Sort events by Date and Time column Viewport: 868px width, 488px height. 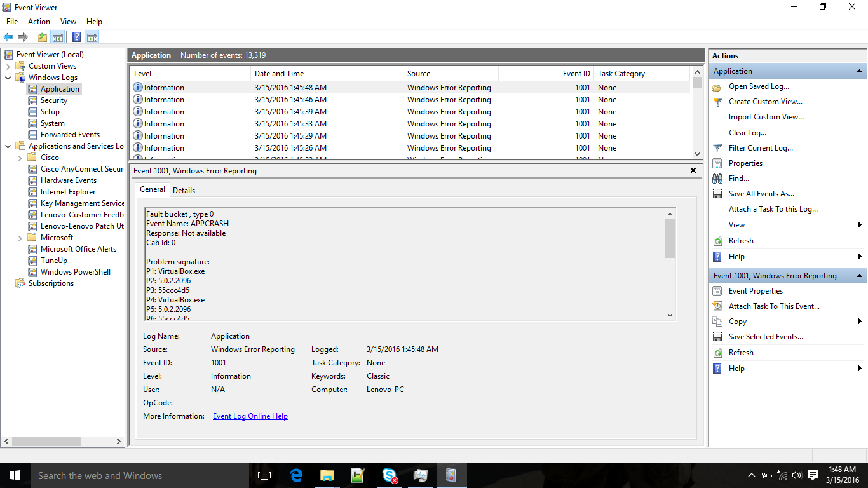[327, 74]
